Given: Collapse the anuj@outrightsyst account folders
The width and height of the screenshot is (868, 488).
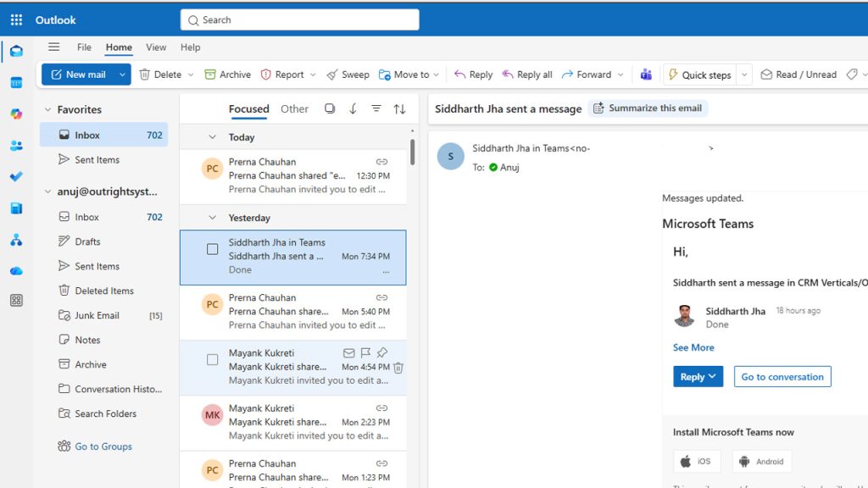Looking at the screenshot, I should click(47, 192).
